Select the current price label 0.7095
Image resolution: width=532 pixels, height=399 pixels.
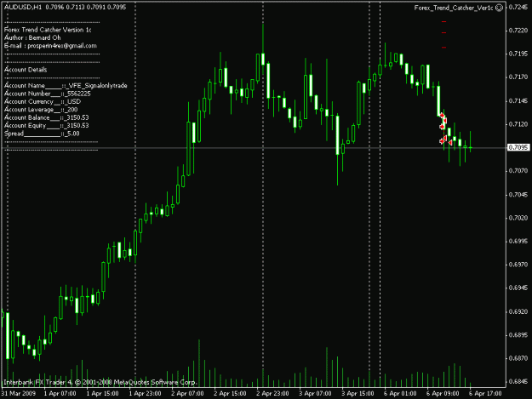[x=518, y=147]
